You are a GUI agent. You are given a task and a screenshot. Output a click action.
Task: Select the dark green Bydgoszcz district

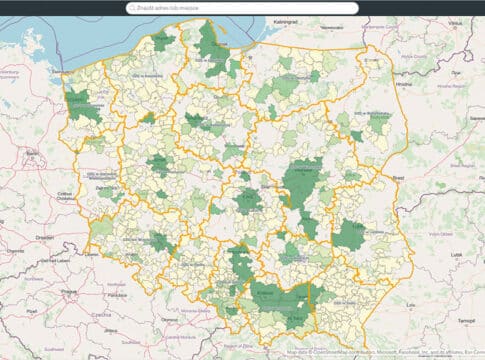(196, 121)
